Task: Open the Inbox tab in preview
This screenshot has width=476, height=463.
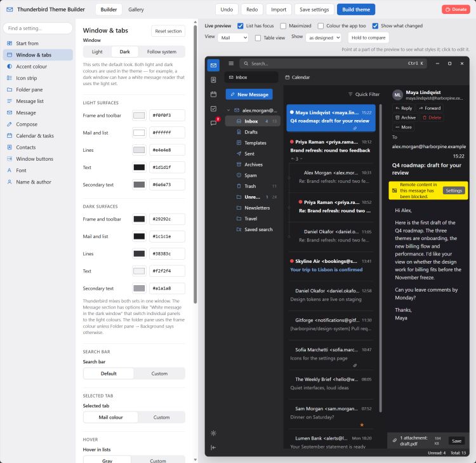Action: pos(251,77)
